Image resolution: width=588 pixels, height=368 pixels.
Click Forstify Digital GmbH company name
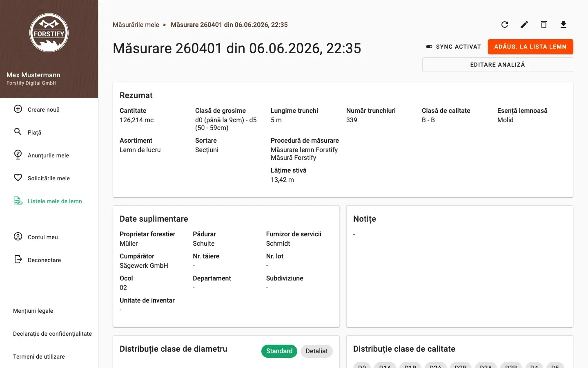31,83
